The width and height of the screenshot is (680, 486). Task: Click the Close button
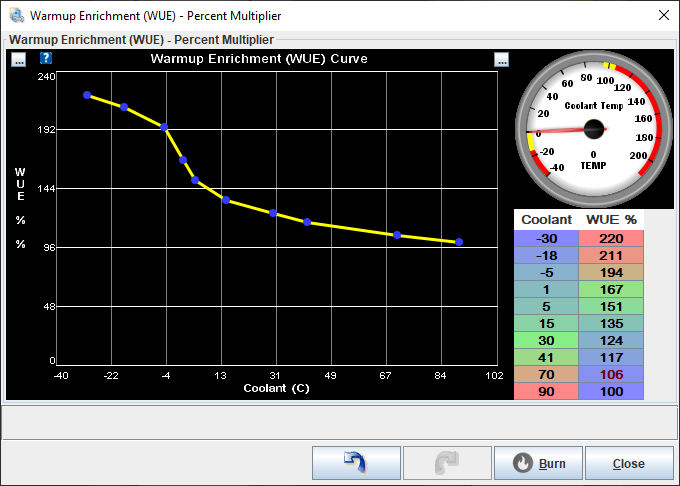(629, 463)
